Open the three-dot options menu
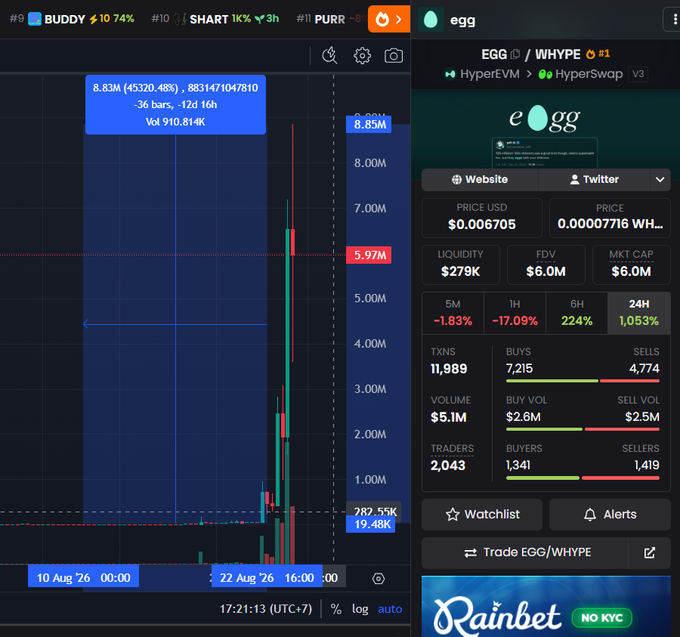Screen dimensions: 680x637 click(674, 20)
